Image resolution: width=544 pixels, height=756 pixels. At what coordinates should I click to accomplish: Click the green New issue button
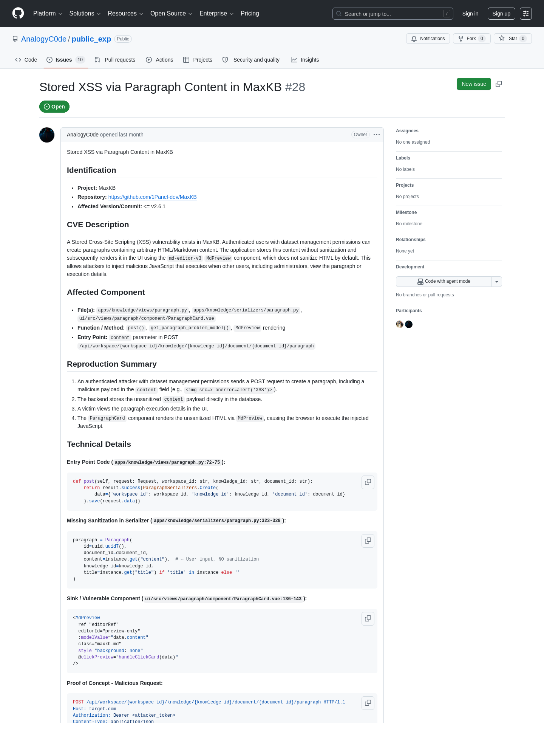tap(474, 84)
